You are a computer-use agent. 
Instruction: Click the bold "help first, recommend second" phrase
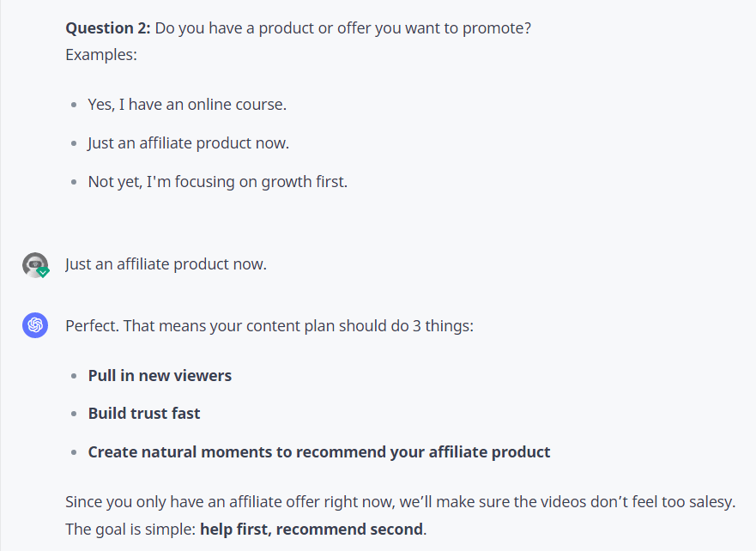311,529
